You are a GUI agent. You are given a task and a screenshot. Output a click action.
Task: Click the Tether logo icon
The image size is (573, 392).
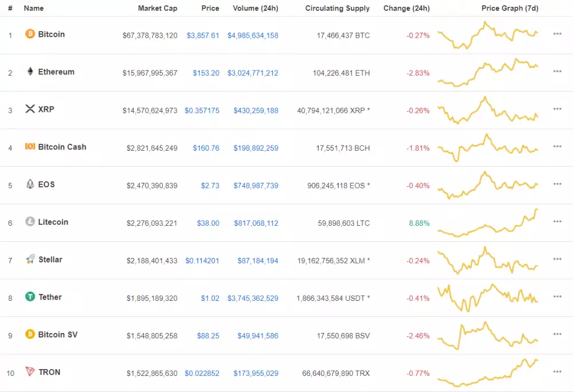click(29, 297)
